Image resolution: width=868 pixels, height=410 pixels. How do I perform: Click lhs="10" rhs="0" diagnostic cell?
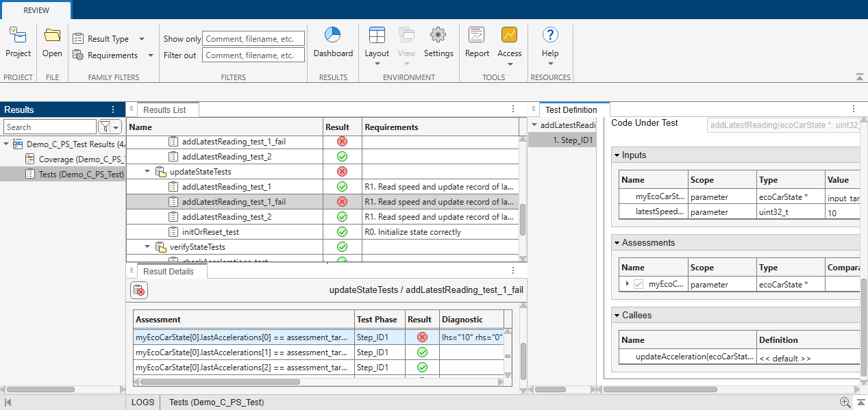[x=472, y=337]
